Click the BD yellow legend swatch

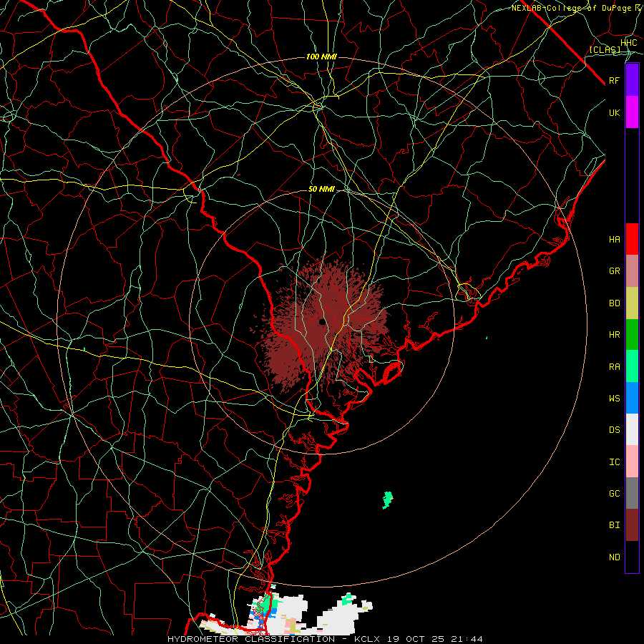(x=632, y=303)
